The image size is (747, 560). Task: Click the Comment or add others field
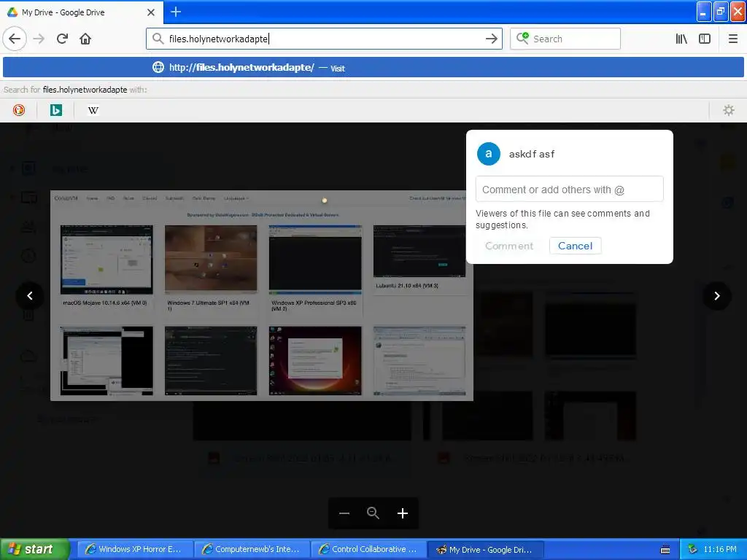[x=569, y=189]
